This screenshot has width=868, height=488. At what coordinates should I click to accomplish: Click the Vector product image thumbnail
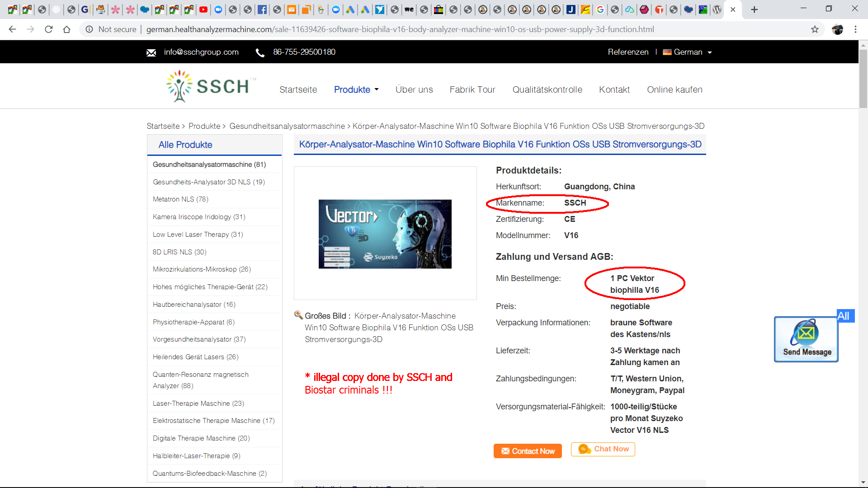[385, 234]
